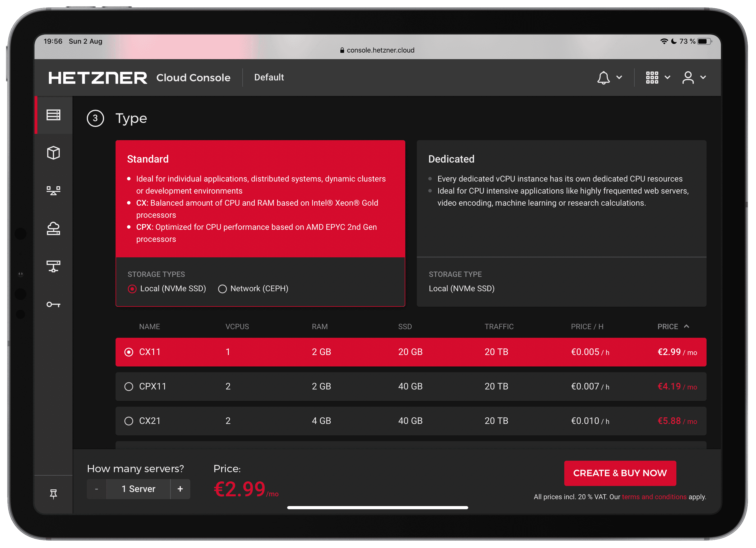Click the console.hetzner.cloud address bar
The image size is (756, 548).
tap(378, 50)
